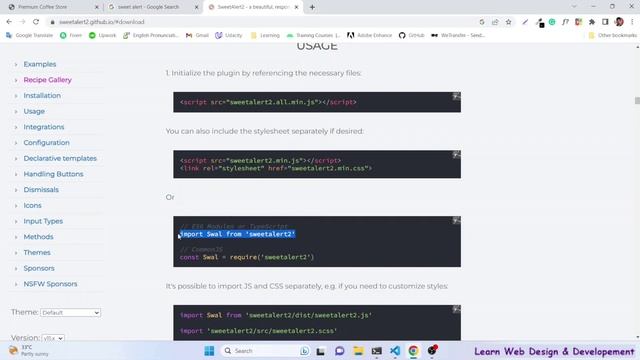Open the Sponsors sidebar link
The image size is (640, 360).
click(x=39, y=269)
